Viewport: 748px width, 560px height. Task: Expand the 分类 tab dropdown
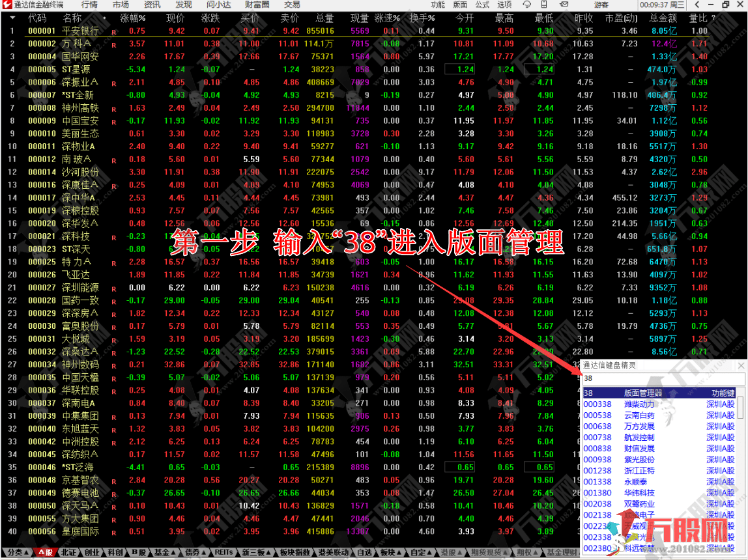tap(26, 552)
